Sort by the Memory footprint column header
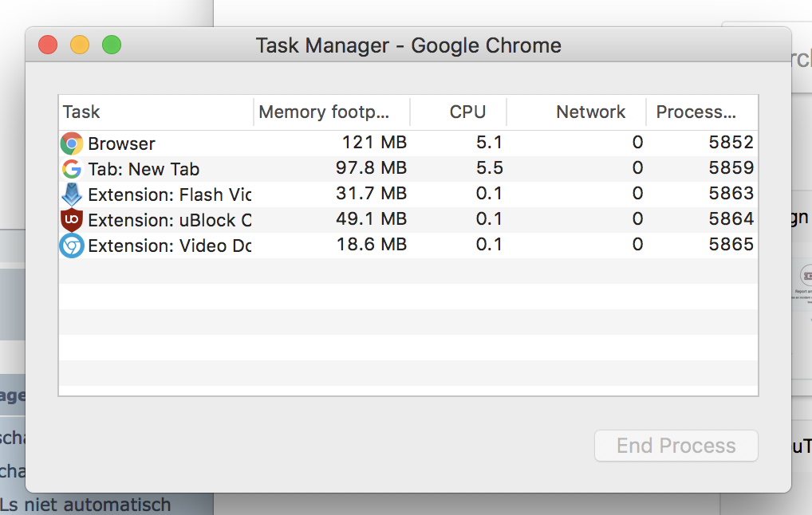 (331, 112)
